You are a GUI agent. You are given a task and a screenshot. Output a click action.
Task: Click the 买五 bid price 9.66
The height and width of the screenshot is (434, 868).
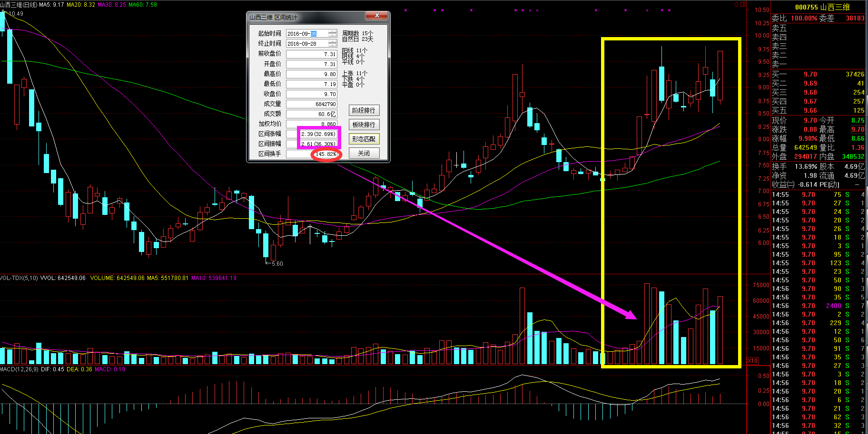(810, 111)
